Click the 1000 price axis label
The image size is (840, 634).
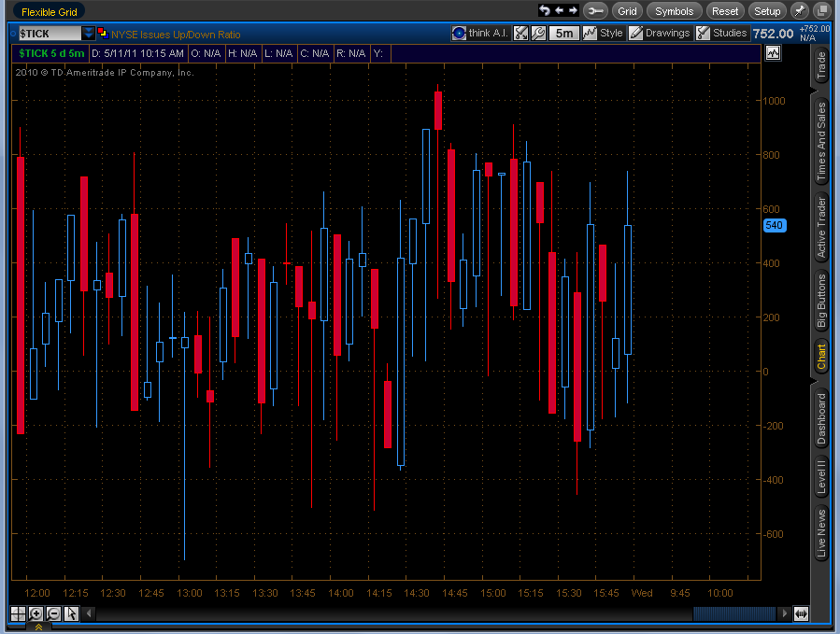coord(774,101)
